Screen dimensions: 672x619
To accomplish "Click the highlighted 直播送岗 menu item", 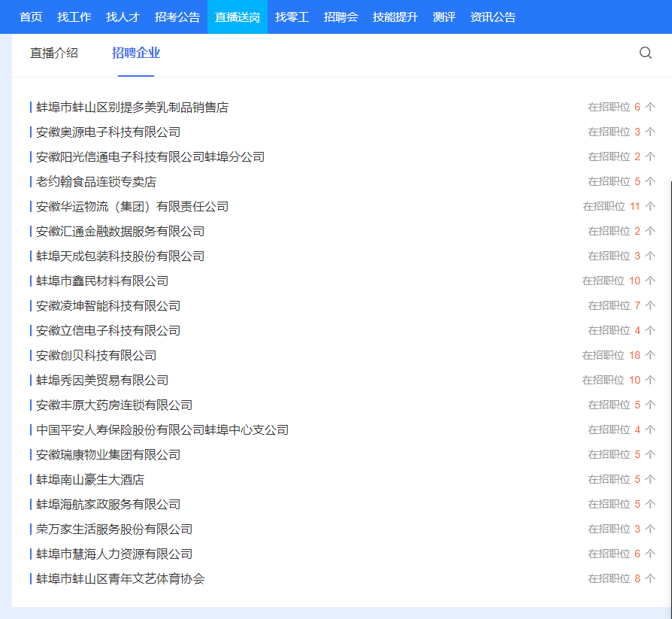I will (237, 17).
